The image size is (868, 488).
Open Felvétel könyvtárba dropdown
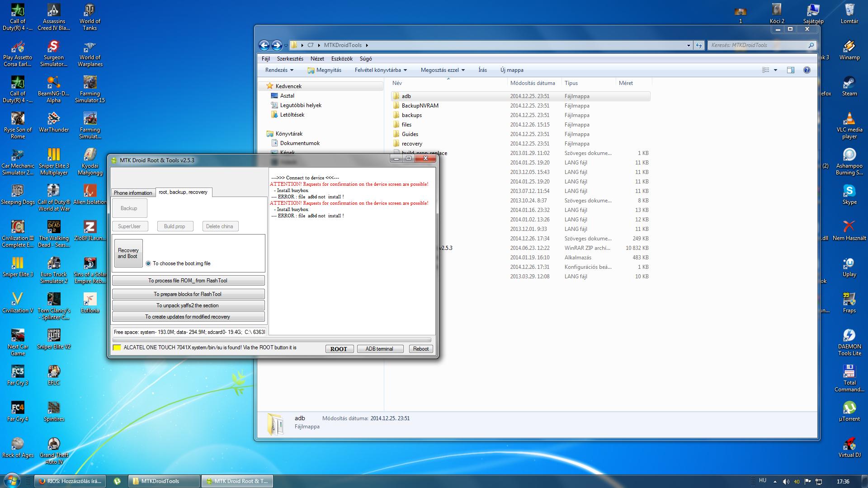click(381, 70)
